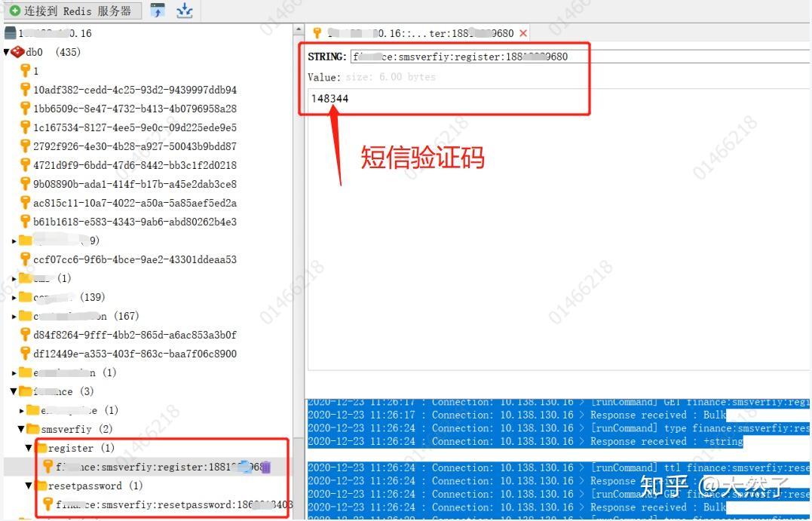
Task: Collapse the smsverfiy folder
Action: 21,428
